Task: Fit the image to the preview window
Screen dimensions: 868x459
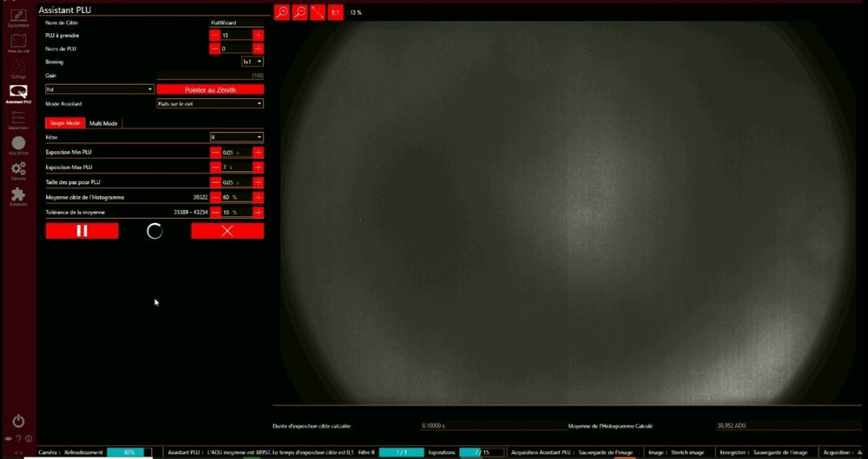Action: [x=318, y=12]
